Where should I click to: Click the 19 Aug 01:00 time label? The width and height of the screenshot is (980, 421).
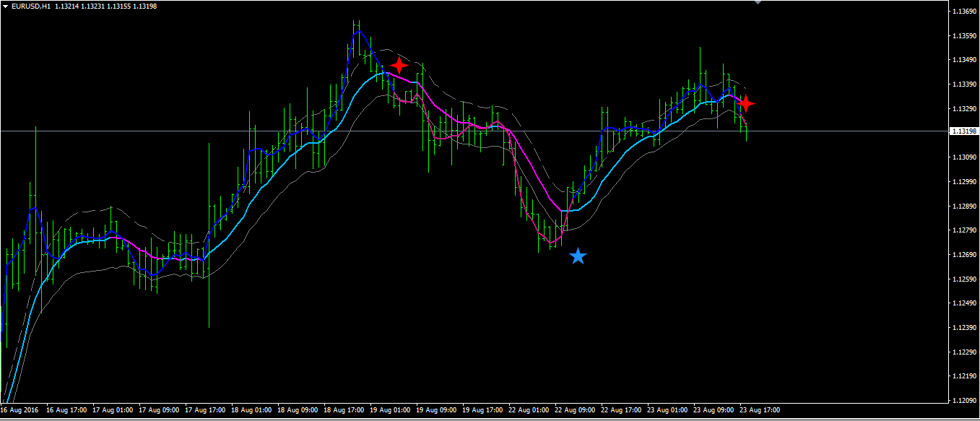[391, 410]
